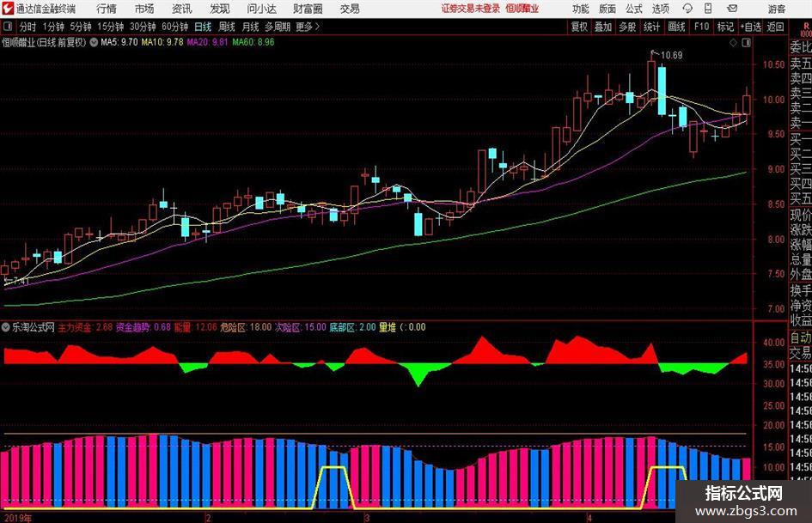Open the 资讯 menu
The height and width of the screenshot is (523, 812).
(182, 9)
